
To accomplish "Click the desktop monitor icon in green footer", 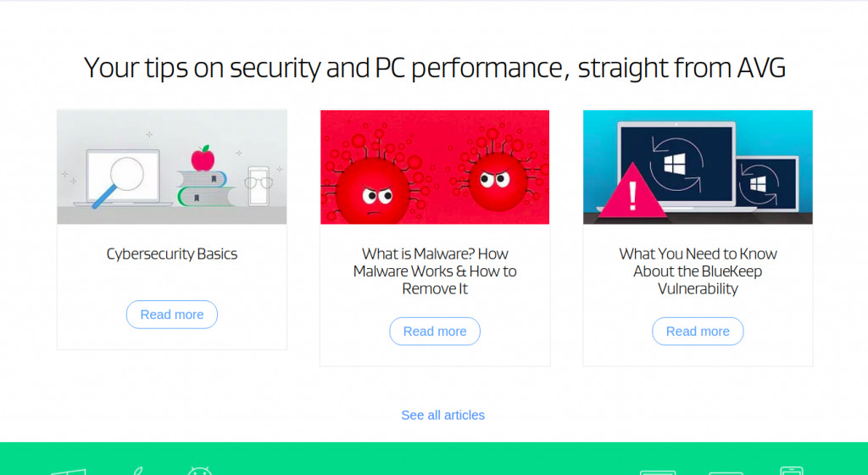I will click(659, 472).
